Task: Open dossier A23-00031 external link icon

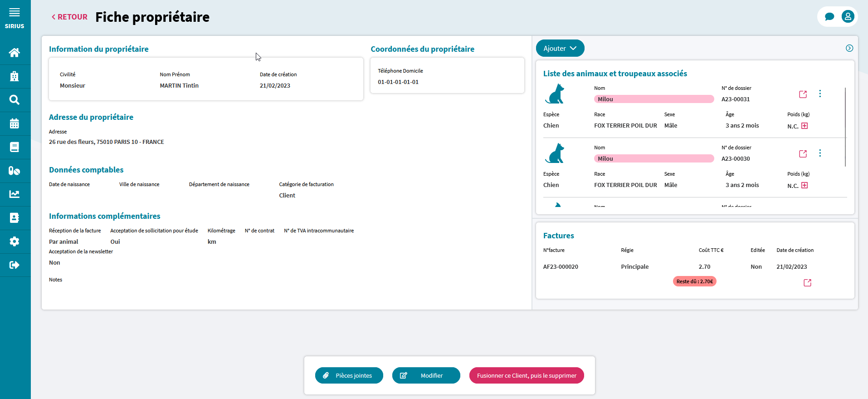Action: pyautogui.click(x=803, y=94)
